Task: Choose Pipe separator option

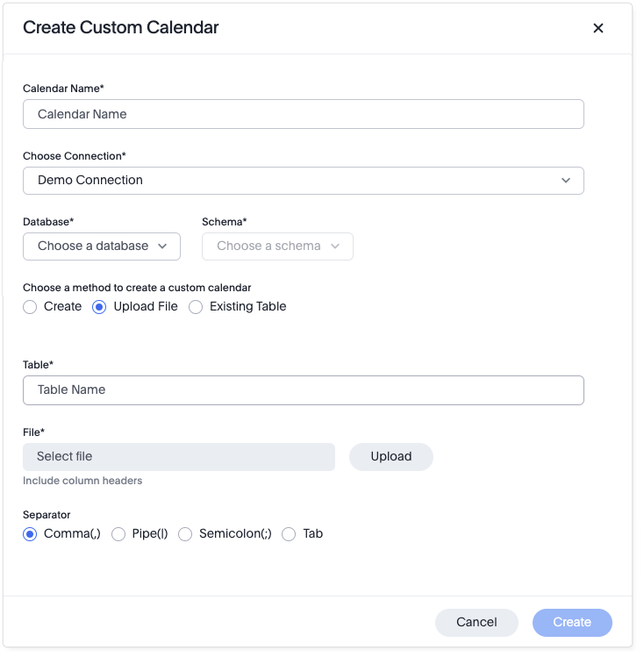Action: click(118, 534)
